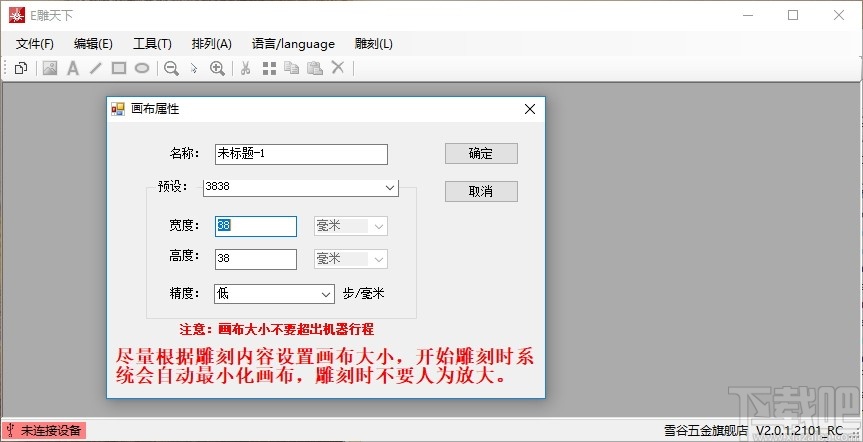This screenshot has width=863, height=442.
Task: Confirm with the 确定 button
Action: coord(481,154)
